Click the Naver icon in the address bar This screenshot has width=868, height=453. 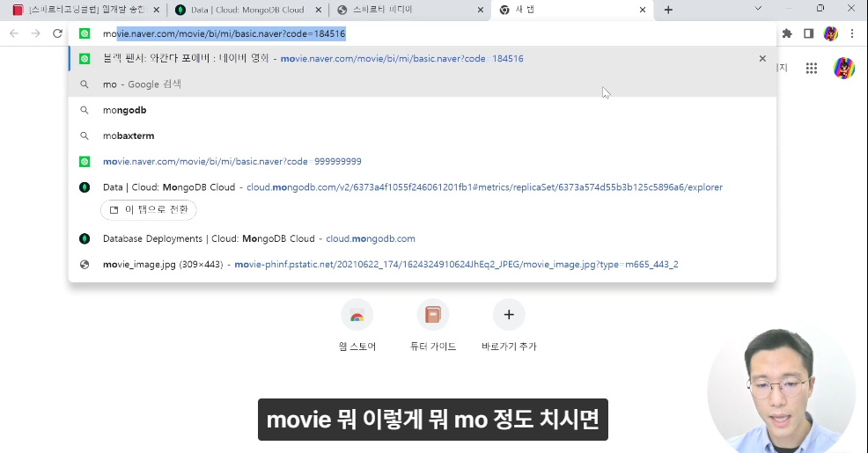tap(85, 33)
